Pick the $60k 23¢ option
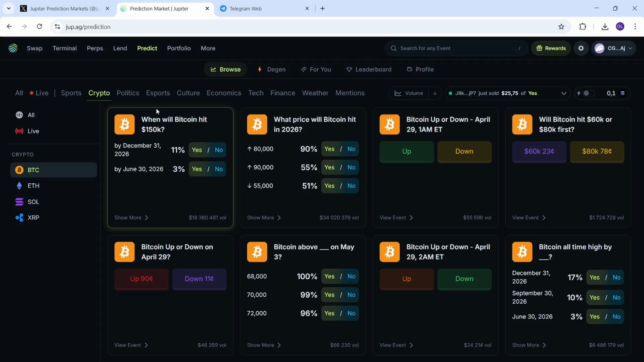The height and width of the screenshot is (362, 644). pos(539,152)
